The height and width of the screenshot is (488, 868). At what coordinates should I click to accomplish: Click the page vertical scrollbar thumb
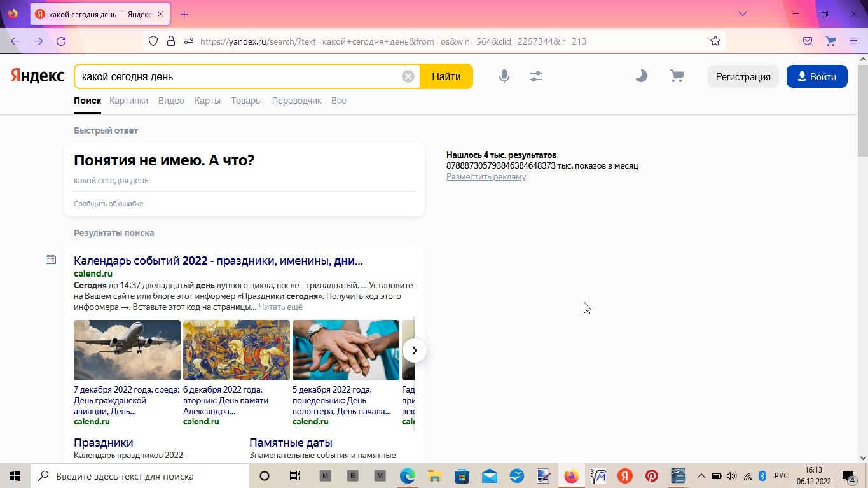pos(863,110)
